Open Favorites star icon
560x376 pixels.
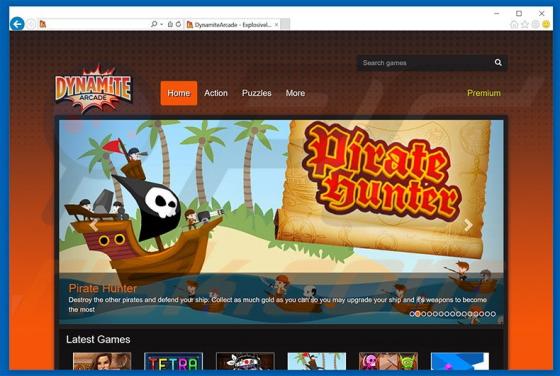pos(525,24)
